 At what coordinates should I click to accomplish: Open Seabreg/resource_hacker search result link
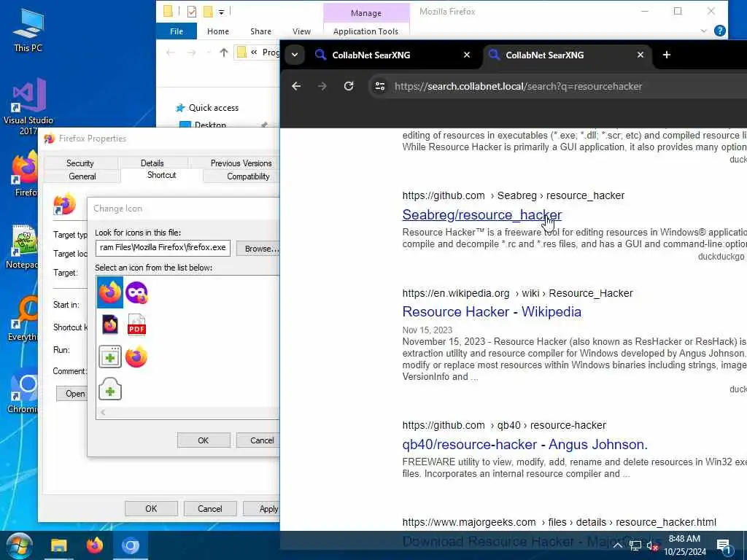tap(481, 215)
